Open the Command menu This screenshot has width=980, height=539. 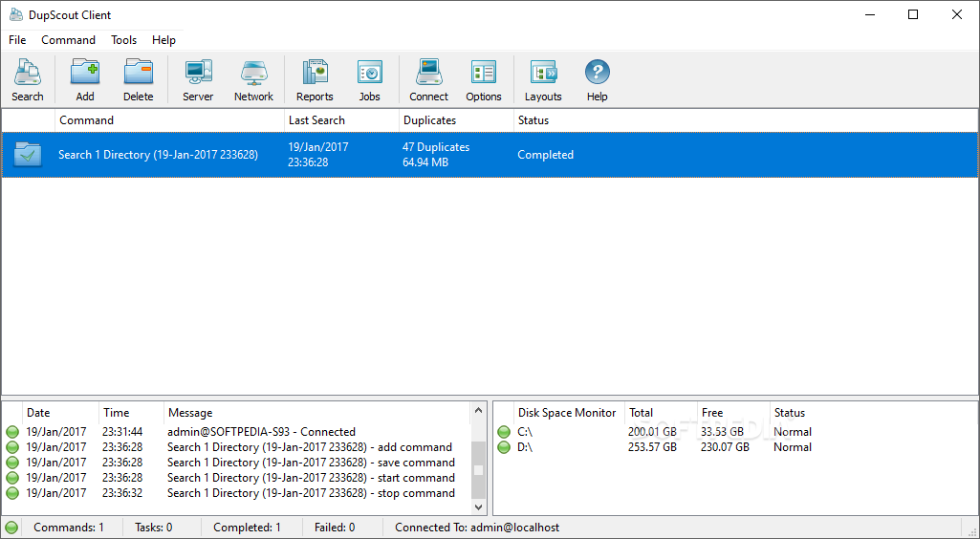[x=68, y=40]
